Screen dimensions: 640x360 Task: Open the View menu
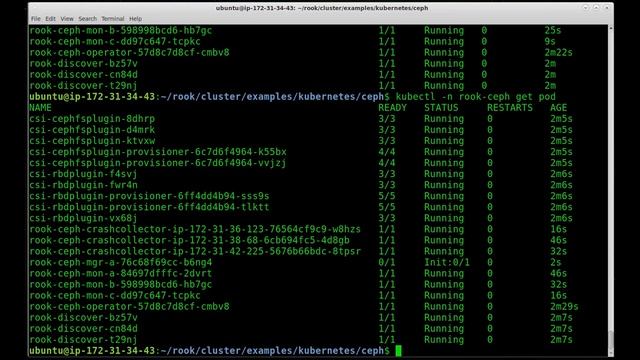tap(67, 19)
